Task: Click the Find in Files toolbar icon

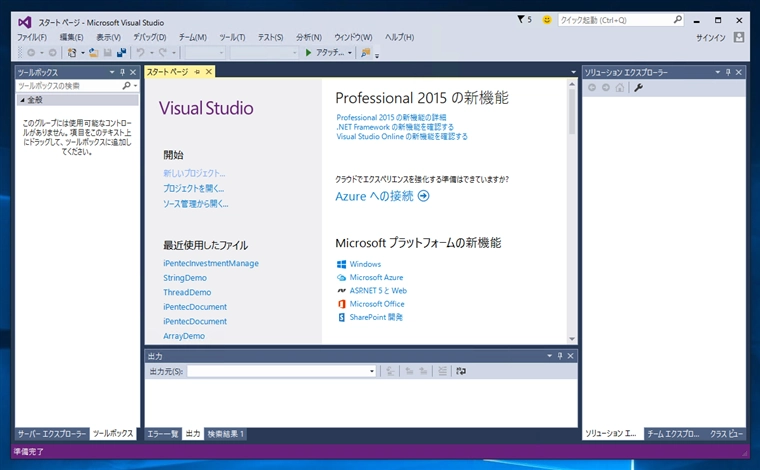Action: pyautogui.click(x=365, y=52)
